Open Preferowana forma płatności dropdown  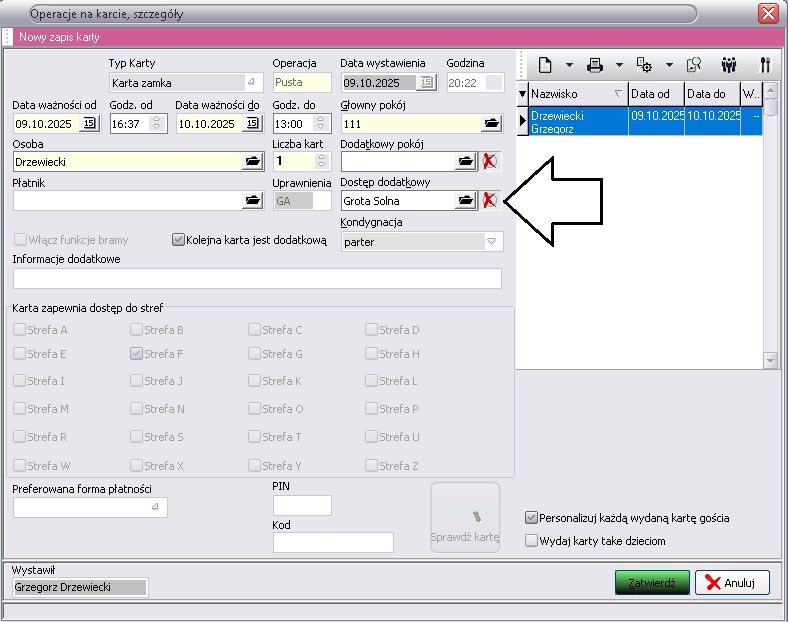[154, 507]
